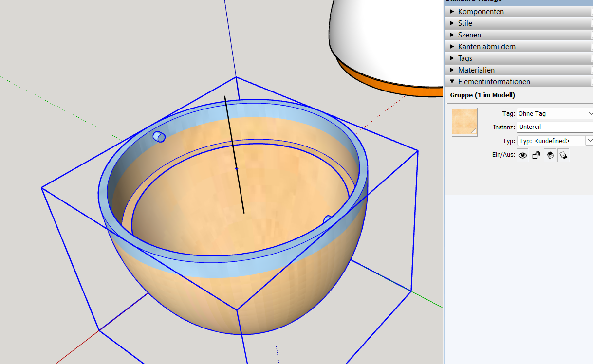Expand the Tags panel
This screenshot has height=364, width=593.
[x=465, y=58]
